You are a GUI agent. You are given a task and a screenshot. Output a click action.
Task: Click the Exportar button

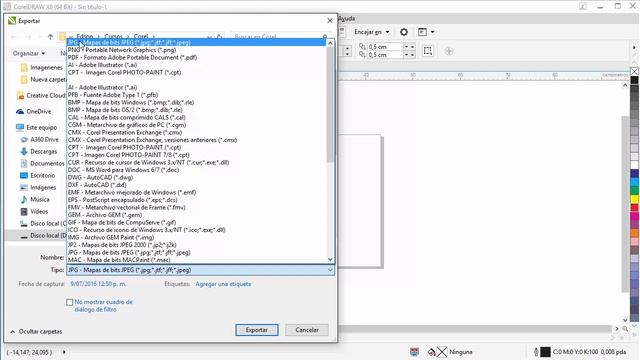[x=257, y=330]
